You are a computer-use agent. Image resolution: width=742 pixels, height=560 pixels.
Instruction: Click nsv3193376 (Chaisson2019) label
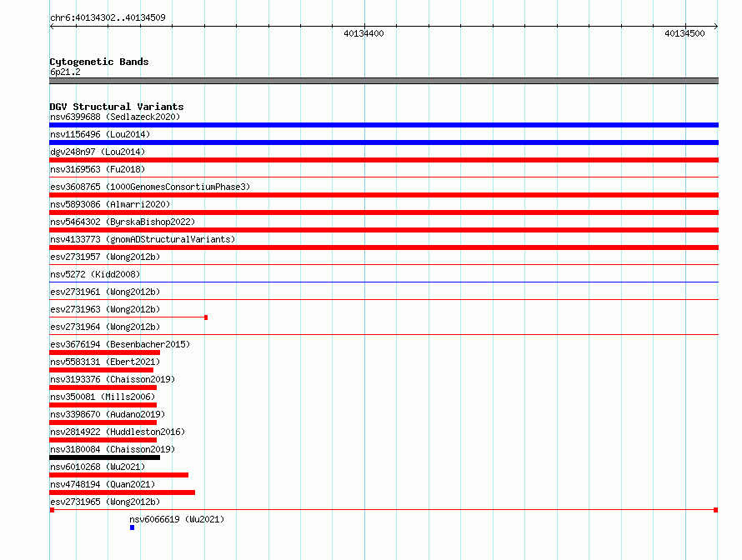coord(113,379)
